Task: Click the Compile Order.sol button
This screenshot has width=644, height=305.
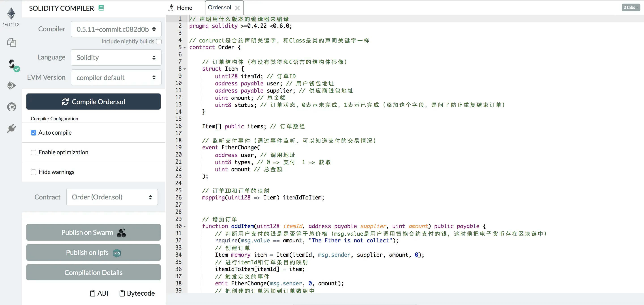Action: click(x=94, y=102)
